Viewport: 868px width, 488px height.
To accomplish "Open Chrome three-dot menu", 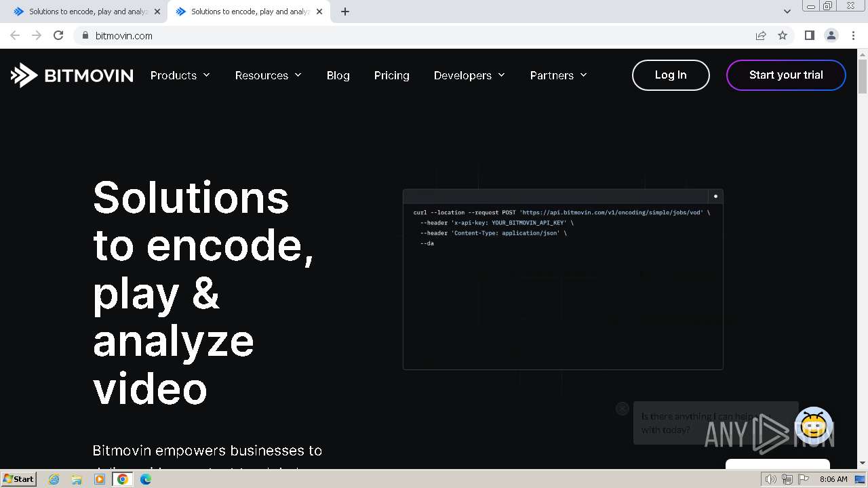I will pyautogui.click(x=853, y=35).
